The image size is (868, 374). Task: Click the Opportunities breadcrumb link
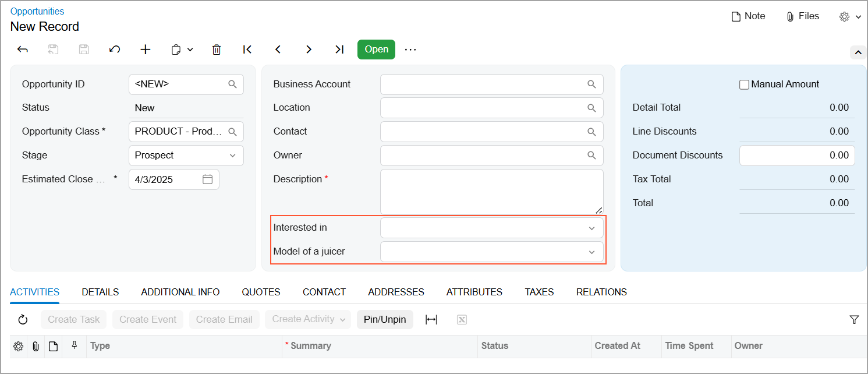pyautogui.click(x=37, y=11)
